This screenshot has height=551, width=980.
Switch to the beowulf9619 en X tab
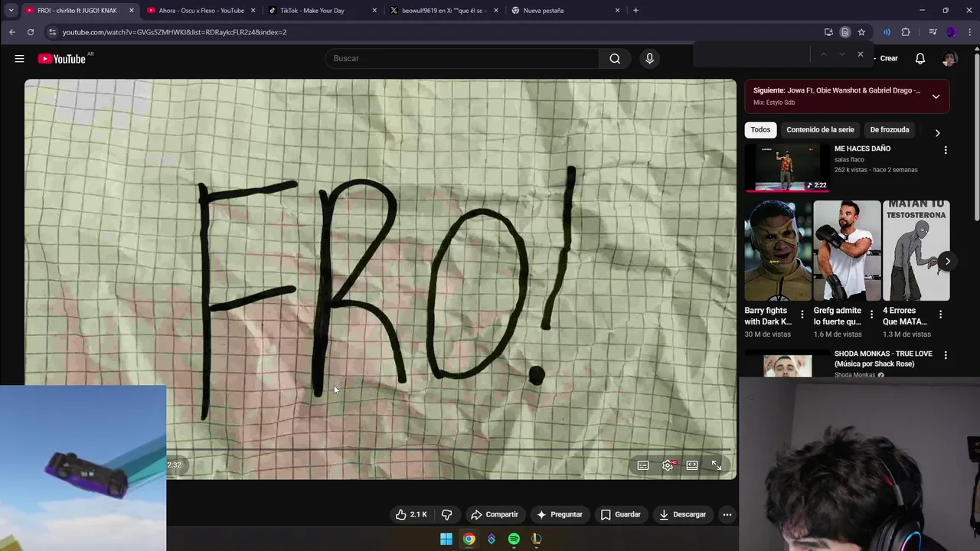[x=444, y=11]
